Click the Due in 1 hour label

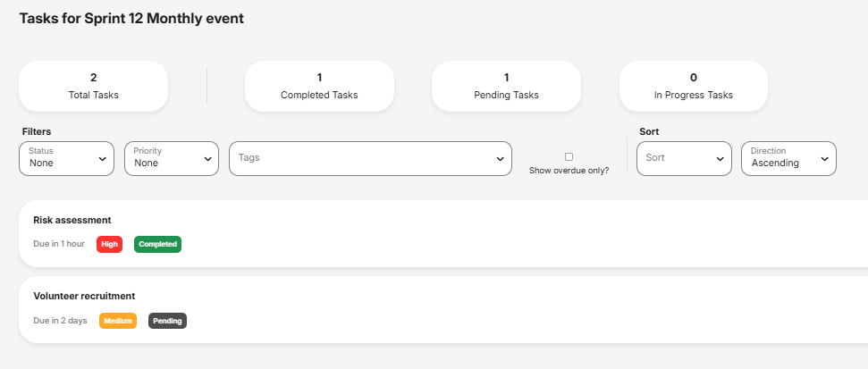[x=59, y=244]
